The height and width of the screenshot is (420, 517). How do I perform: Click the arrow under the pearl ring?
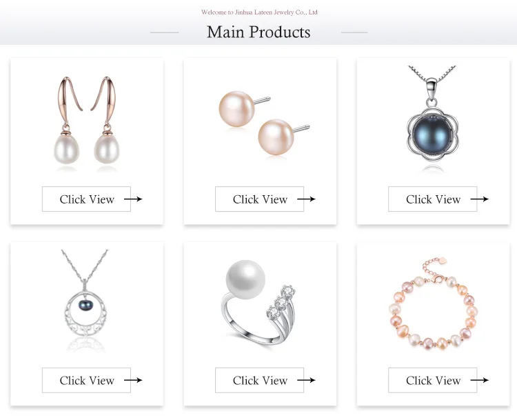(306, 380)
